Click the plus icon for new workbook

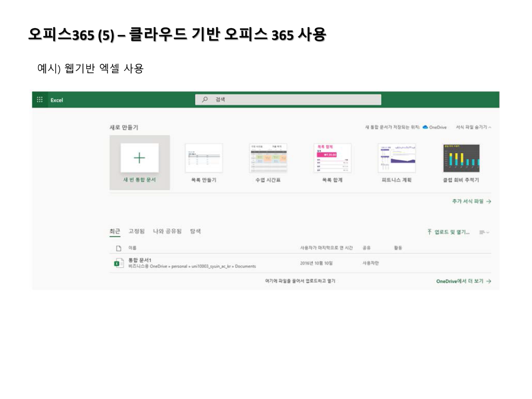139,158
